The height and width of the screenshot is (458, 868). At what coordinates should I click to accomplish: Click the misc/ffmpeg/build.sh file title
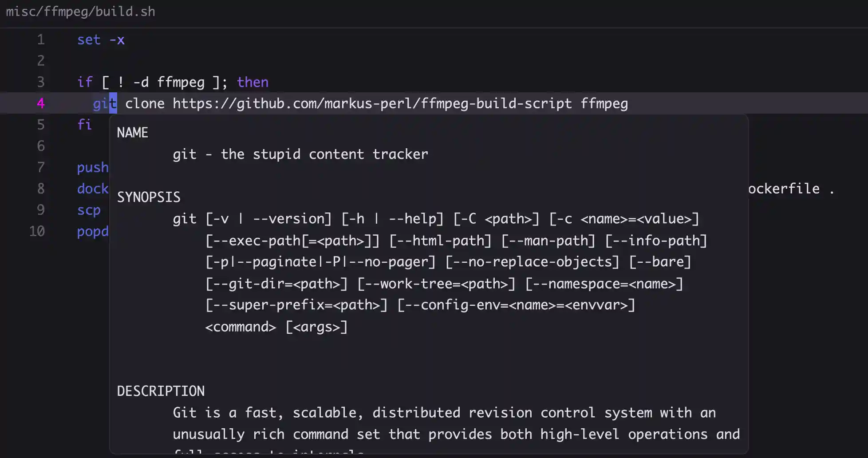80,12
